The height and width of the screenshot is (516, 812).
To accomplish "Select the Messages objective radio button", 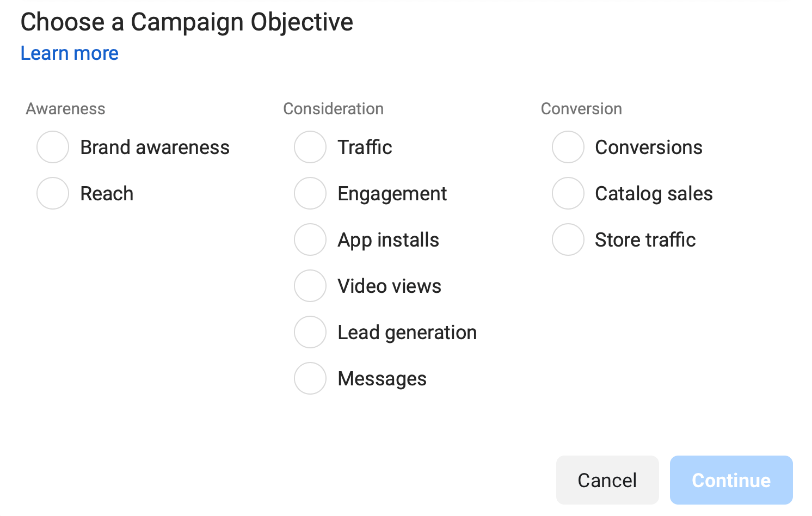I will [310, 378].
